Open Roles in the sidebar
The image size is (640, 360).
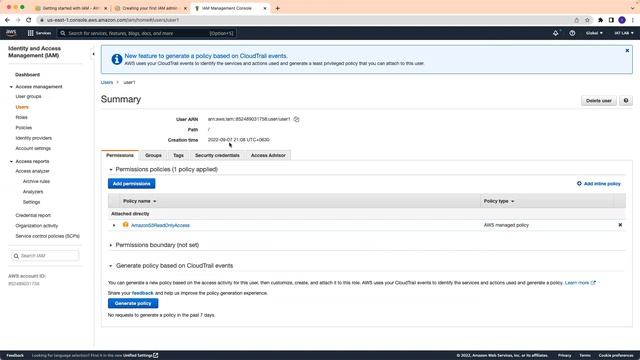pos(22,117)
